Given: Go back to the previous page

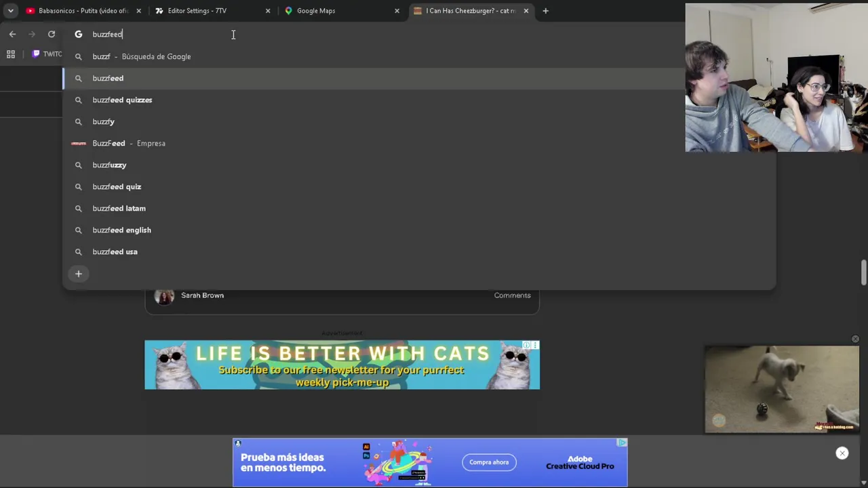Looking at the screenshot, I should tap(12, 34).
